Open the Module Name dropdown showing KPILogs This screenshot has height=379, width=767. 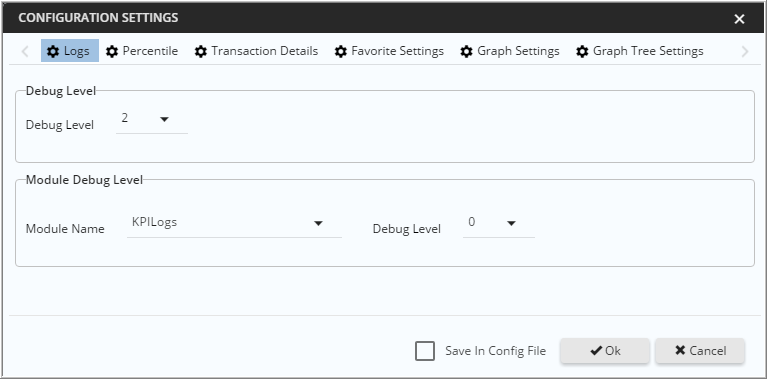click(x=234, y=223)
